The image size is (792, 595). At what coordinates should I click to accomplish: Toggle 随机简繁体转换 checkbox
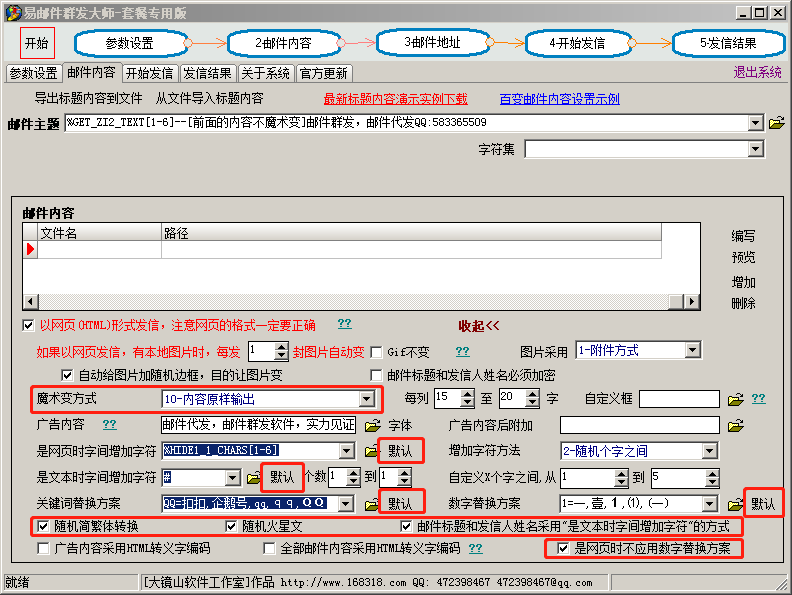click(x=43, y=526)
